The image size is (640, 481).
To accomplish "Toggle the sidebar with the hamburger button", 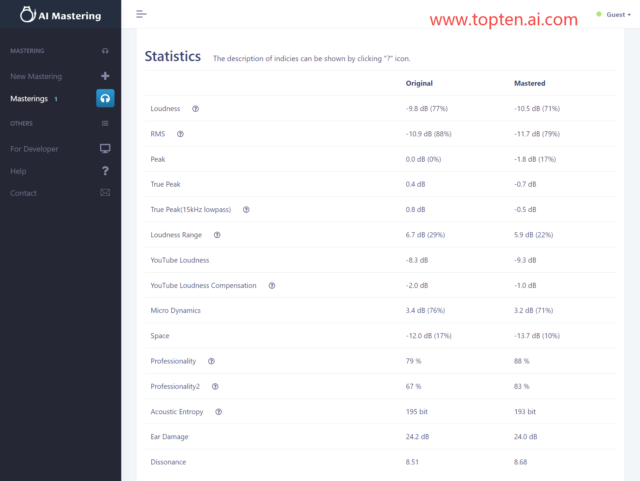I will pyautogui.click(x=141, y=14).
